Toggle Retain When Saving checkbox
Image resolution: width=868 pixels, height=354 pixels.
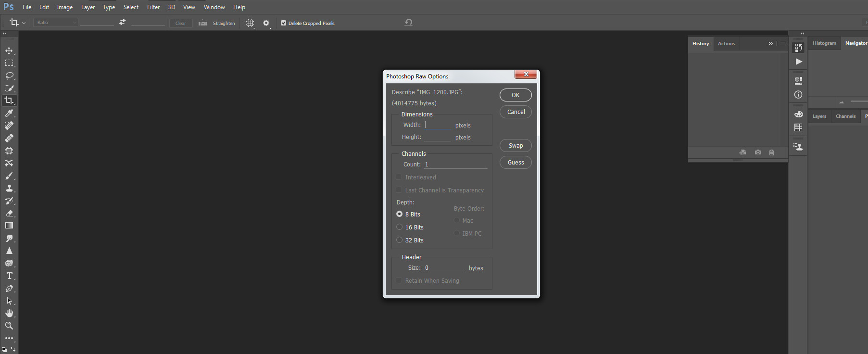pos(399,280)
